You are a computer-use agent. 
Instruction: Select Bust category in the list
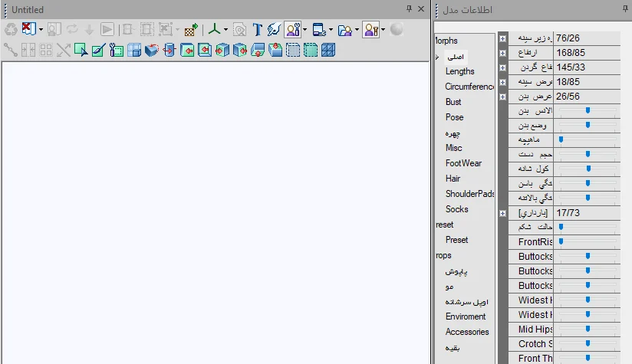(x=453, y=102)
